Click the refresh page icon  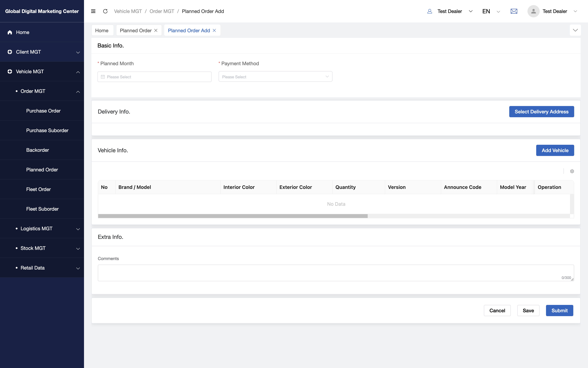click(105, 11)
